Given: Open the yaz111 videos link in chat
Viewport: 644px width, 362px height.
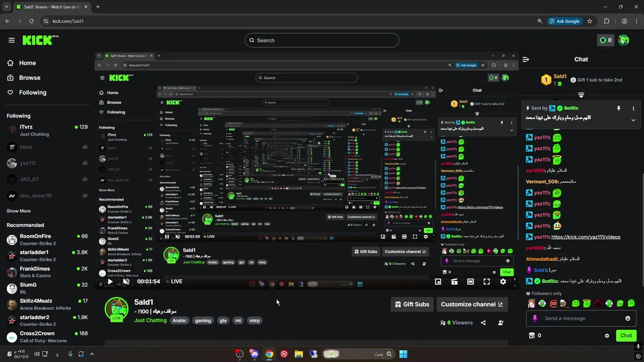Looking at the screenshot, I should [586, 237].
